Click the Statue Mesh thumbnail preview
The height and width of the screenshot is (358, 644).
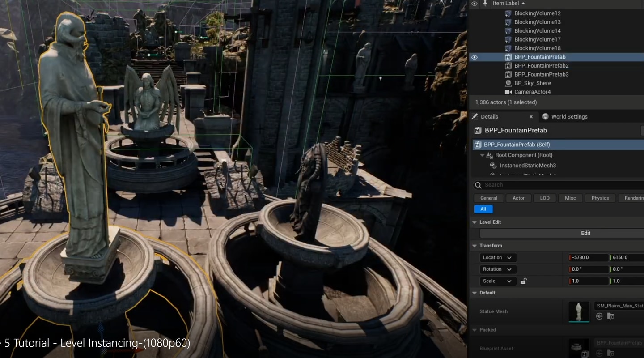(579, 311)
